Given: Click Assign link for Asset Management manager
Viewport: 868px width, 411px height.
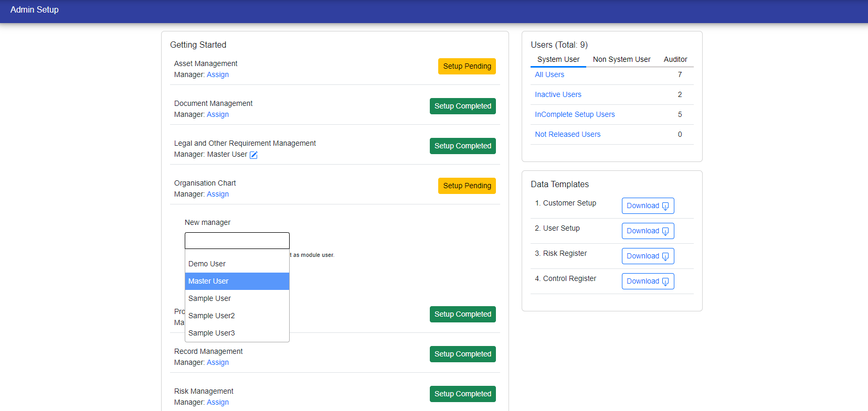Looking at the screenshot, I should click(217, 74).
